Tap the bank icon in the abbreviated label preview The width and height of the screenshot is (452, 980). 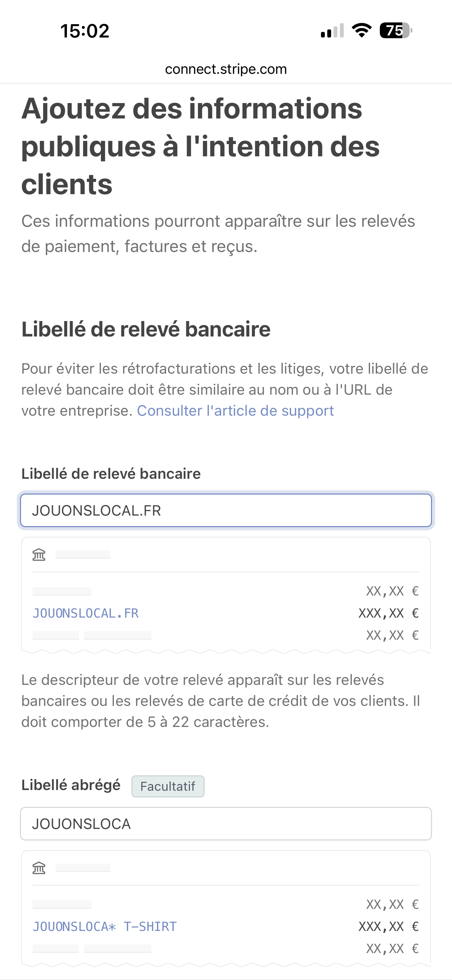(39, 868)
